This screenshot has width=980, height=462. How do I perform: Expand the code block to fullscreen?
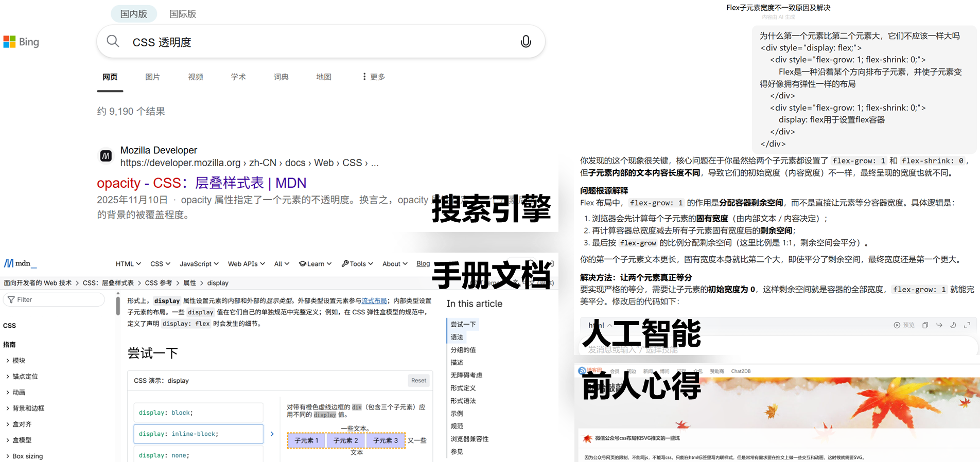click(x=967, y=325)
